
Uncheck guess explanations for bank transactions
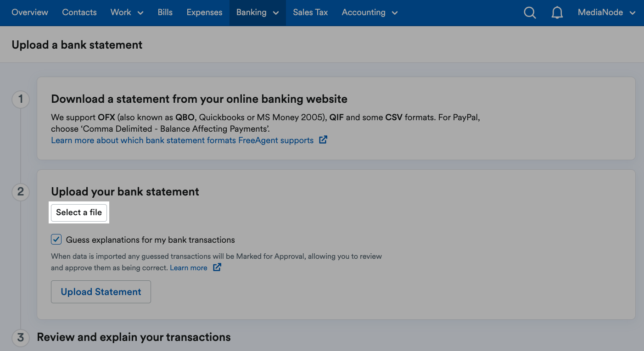pyautogui.click(x=56, y=239)
